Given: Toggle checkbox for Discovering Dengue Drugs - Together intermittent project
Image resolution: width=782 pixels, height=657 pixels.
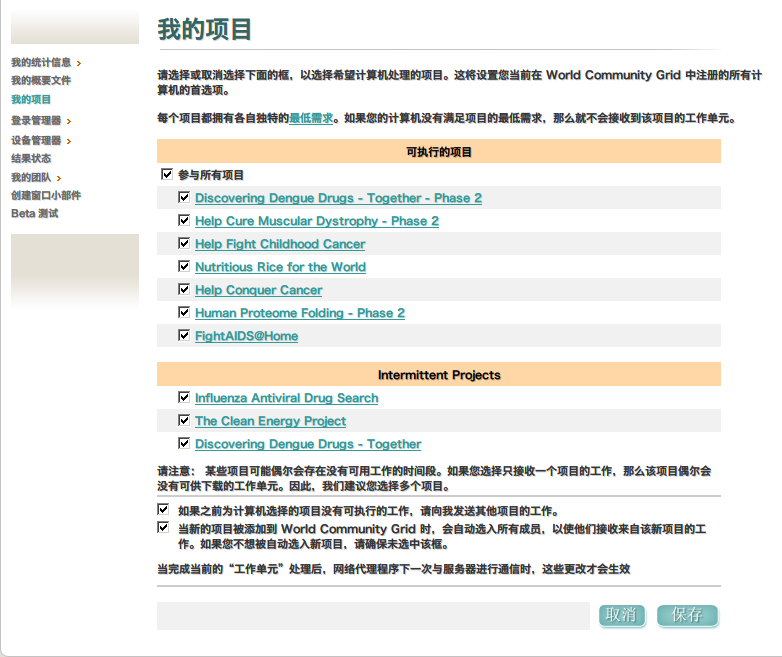Looking at the screenshot, I should coord(184,443).
